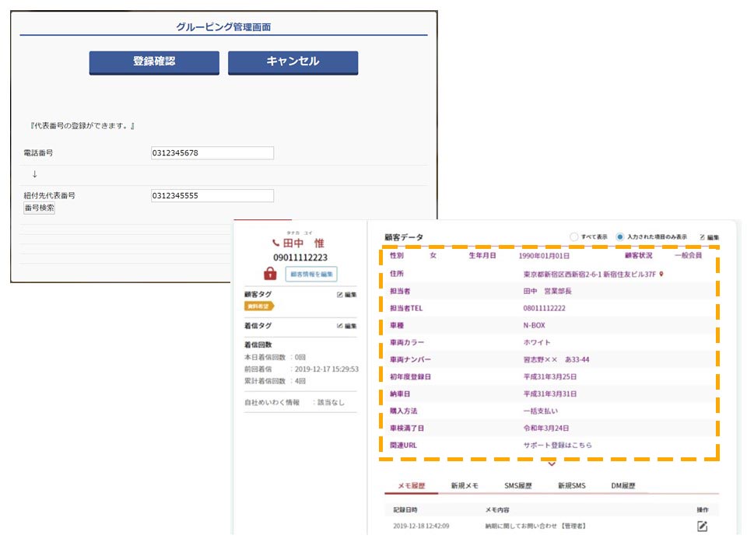Viewport: 747px width, 560px height.
Task: Click the 累計着信回数 value 4回
Action: point(300,381)
